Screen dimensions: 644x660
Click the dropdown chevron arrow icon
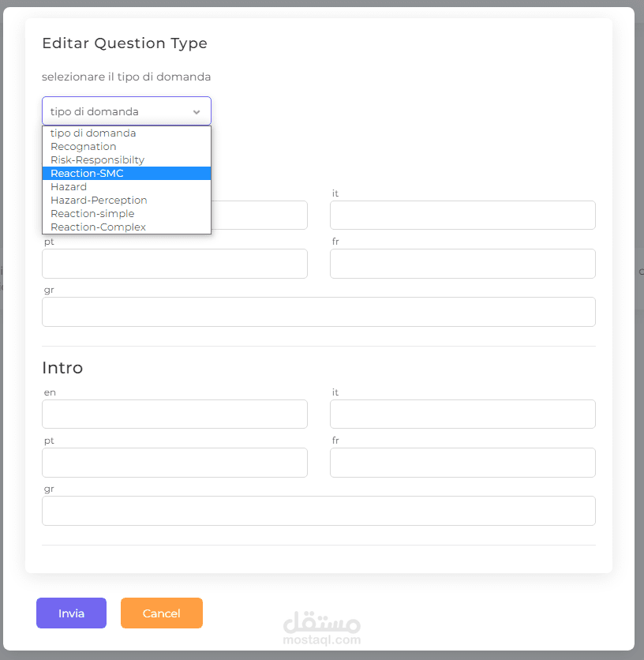197,112
